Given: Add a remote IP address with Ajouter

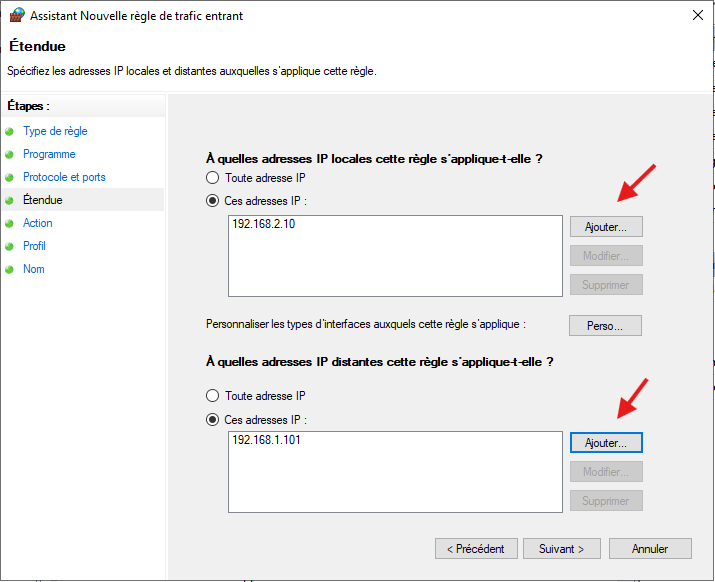Looking at the screenshot, I should point(606,442).
